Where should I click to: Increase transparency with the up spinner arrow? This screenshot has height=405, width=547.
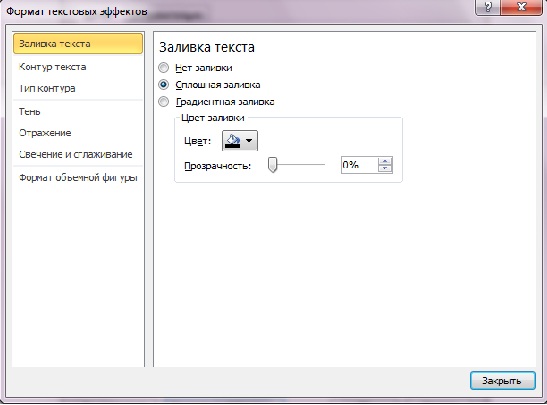coord(385,161)
